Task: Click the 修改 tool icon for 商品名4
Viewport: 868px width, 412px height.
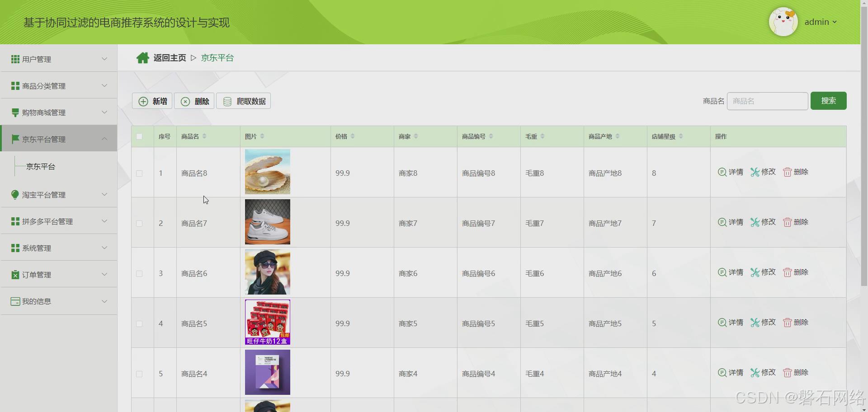Action: 755,373
